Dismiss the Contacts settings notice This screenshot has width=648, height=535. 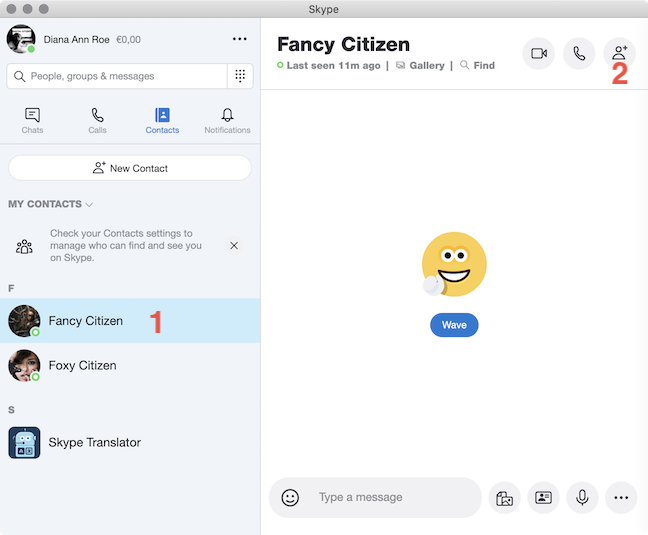(x=234, y=246)
